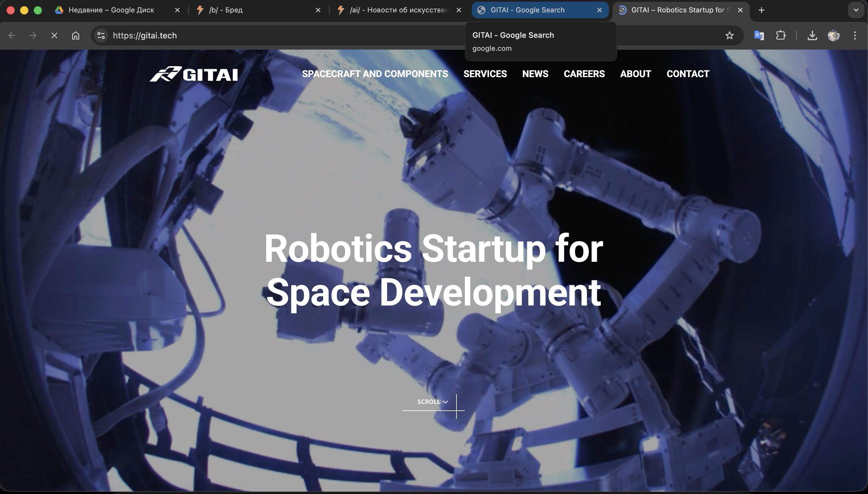Click the site information icon in address bar
Image resolution: width=868 pixels, height=494 pixels.
click(101, 35)
